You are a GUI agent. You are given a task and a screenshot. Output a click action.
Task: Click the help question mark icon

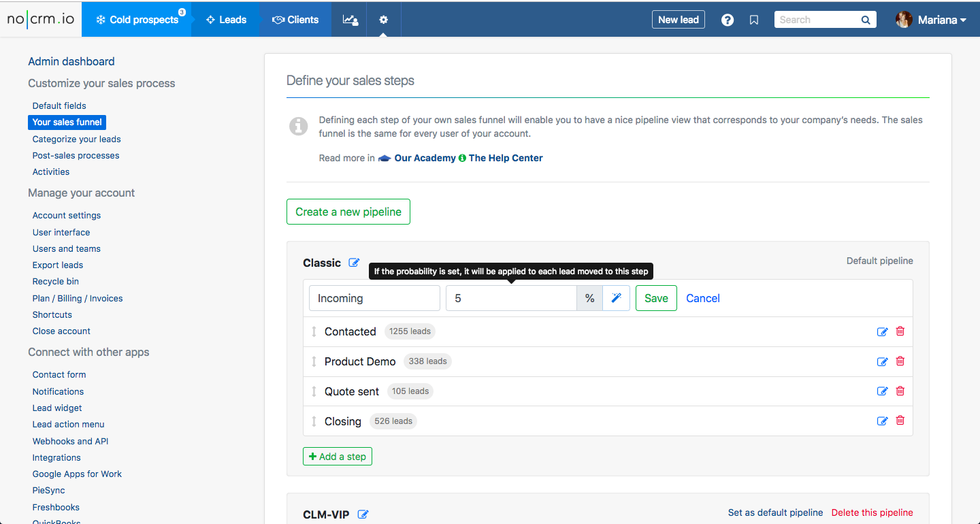click(728, 20)
